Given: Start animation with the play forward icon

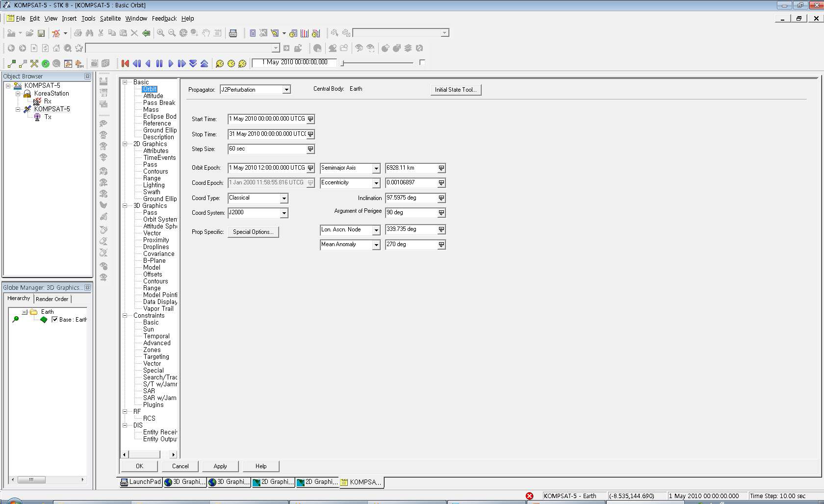Looking at the screenshot, I should (171, 63).
